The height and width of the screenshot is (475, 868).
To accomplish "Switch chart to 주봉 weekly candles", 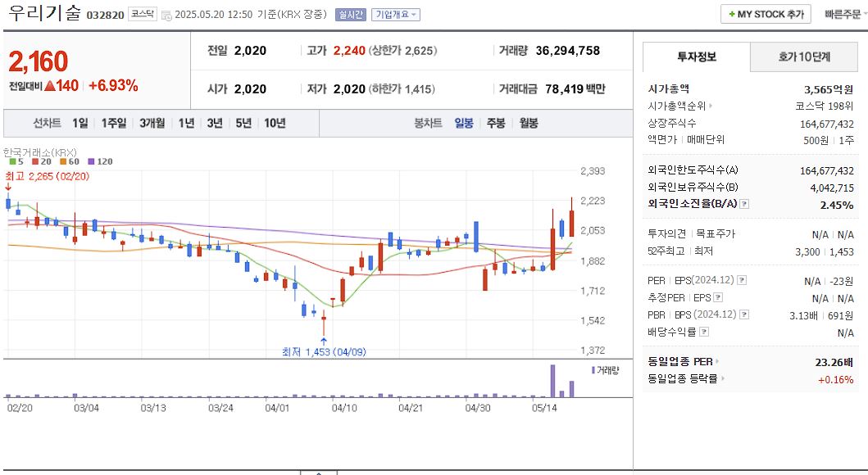I will [x=497, y=122].
